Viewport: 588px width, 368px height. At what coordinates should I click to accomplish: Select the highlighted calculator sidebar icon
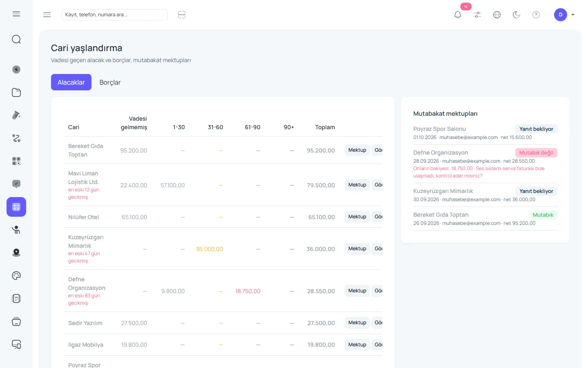(x=16, y=207)
